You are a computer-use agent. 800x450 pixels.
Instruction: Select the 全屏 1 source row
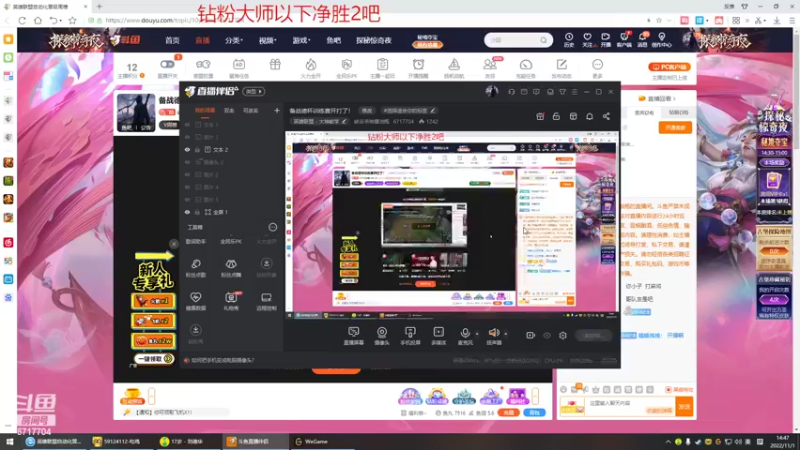[x=231, y=212]
